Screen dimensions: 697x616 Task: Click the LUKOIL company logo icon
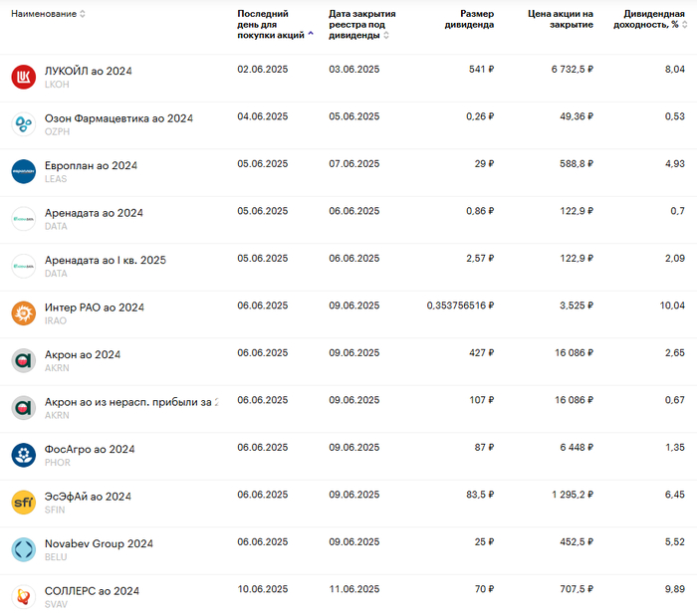click(x=23, y=77)
